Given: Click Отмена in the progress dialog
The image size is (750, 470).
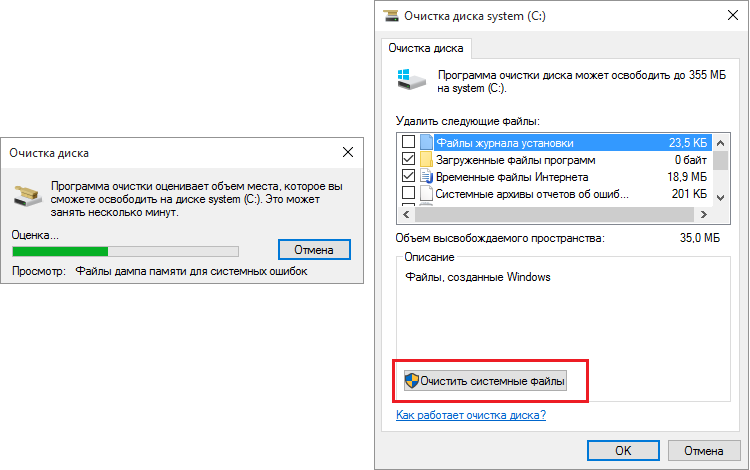Looking at the screenshot, I should [314, 250].
